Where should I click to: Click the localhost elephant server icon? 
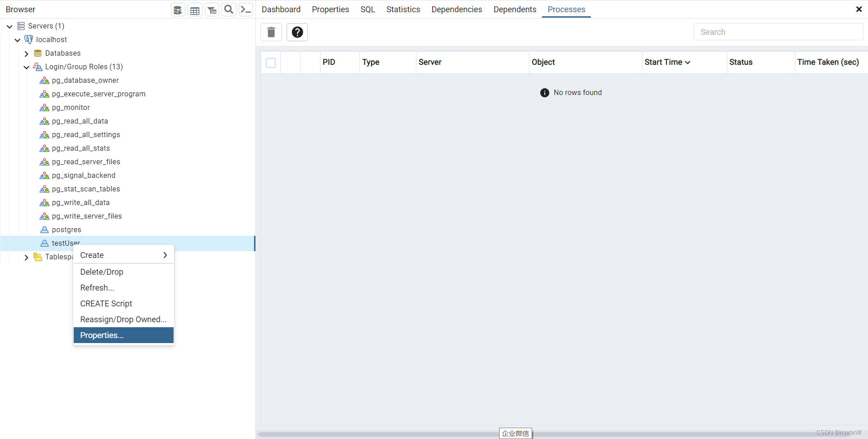pos(28,39)
